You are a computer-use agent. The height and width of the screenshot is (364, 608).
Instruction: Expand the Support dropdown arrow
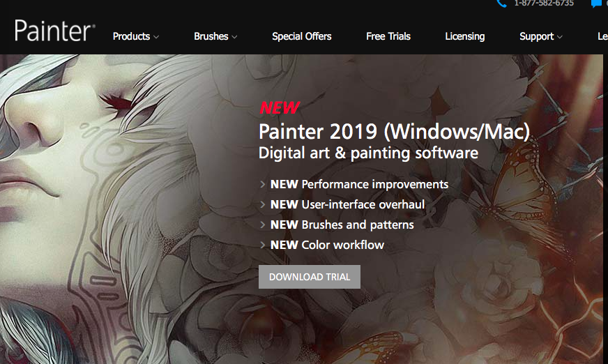pyautogui.click(x=559, y=37)
